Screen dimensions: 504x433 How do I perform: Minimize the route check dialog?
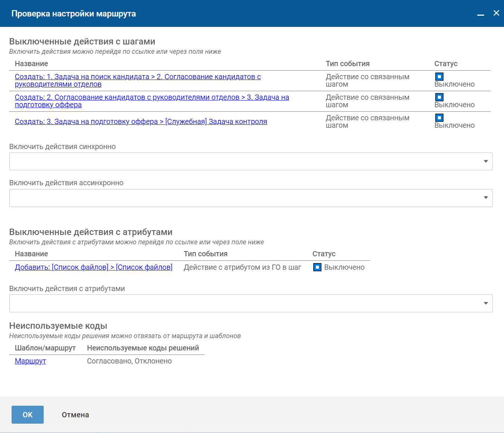[x=480, y=14]
